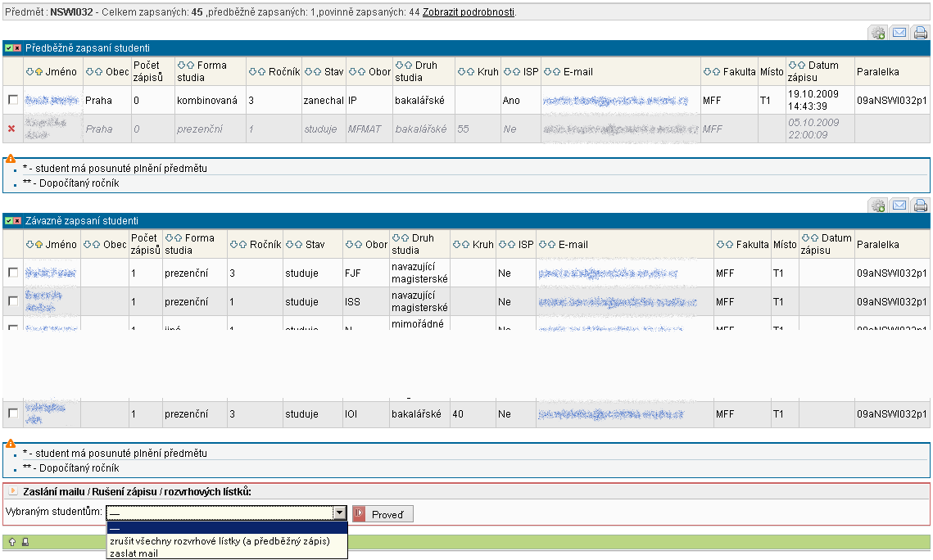Click the scroll-to-top arrow in the green footer bar
The width and height of the screenshot is (933, 560).
pos(11,542)
